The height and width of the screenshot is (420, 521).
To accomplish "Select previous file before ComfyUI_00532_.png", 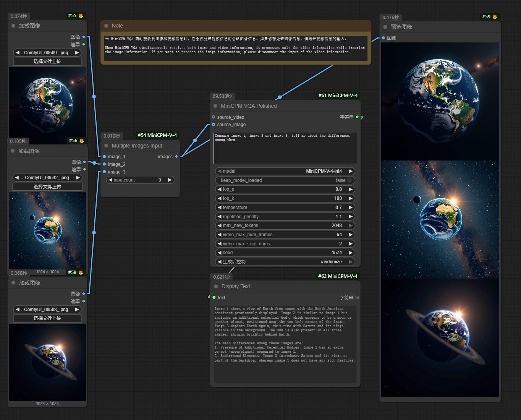I will (x=17, y=178).
